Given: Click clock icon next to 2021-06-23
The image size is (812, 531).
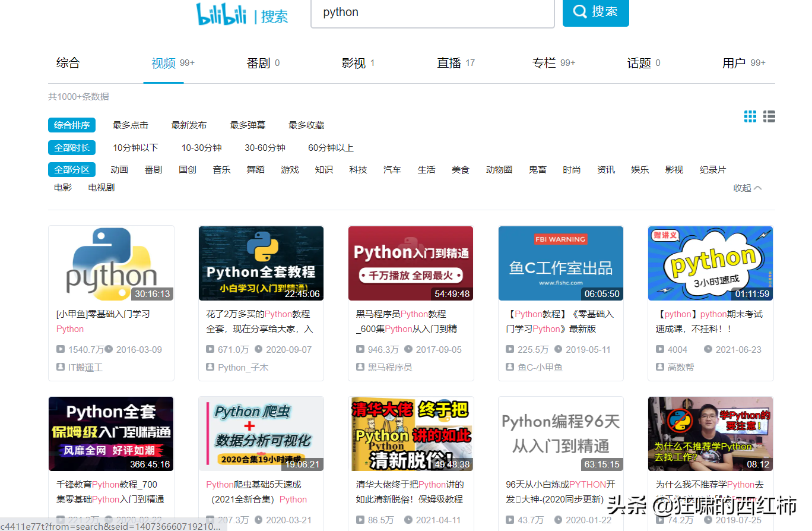Looking at the screenshot, I should coord(708,349).
